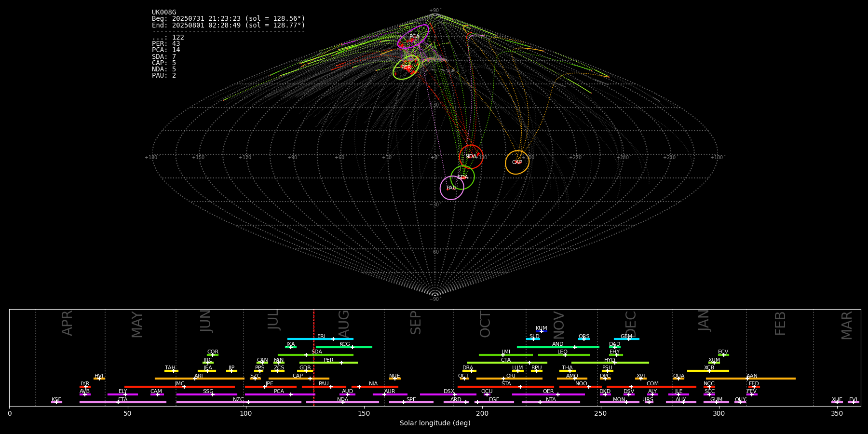
Task: Select the NDA red radiant circle
Action: pos(471,157)
